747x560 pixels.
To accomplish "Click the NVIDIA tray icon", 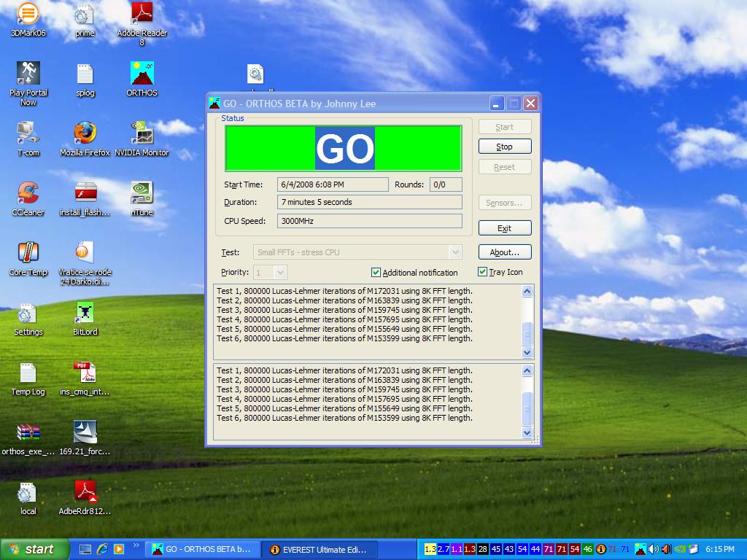I will 681,549.
